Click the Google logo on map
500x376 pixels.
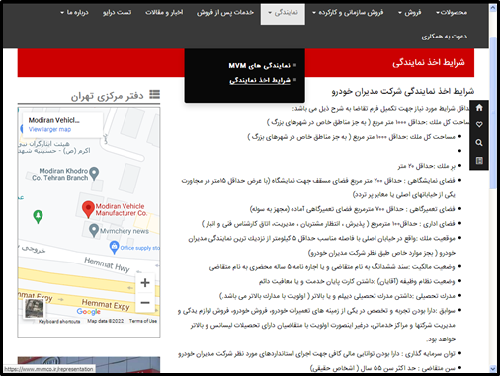tap(88, 311)
